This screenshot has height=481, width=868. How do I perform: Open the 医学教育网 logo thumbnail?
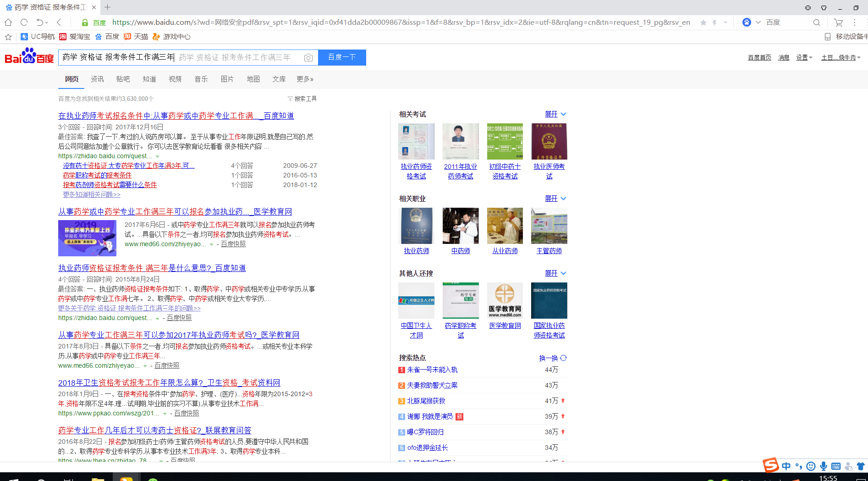pos(505,300)
